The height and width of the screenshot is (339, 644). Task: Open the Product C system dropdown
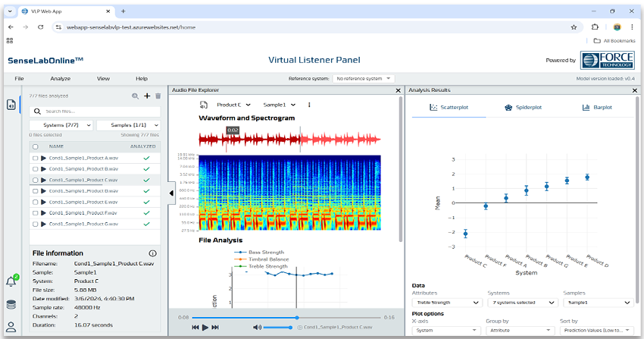[x=233, y=105]
